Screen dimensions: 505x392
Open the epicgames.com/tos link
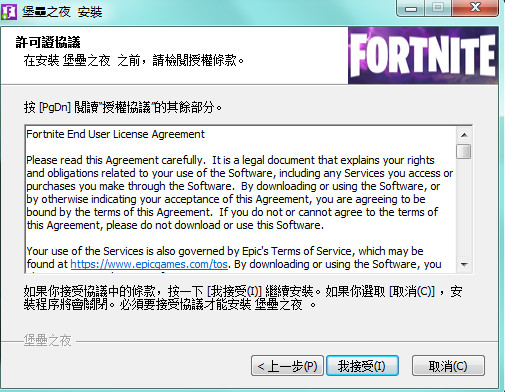tap(149, 264)
